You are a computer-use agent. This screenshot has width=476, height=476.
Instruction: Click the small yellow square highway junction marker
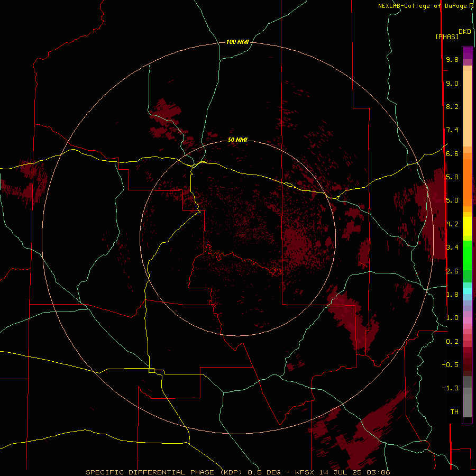tap(151, 370)
